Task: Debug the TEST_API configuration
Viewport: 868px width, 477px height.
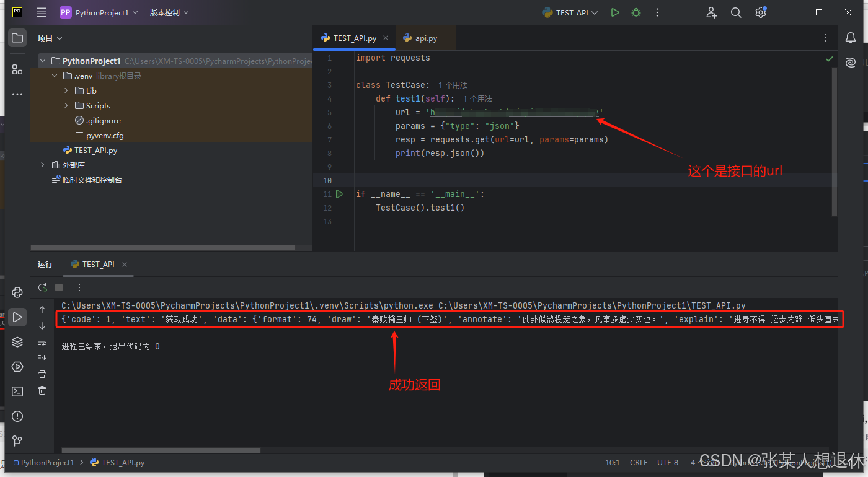Action: [635, 12]
